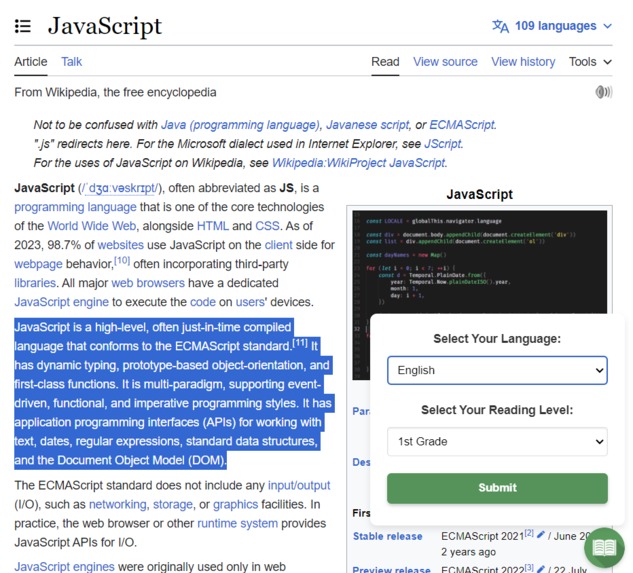Open the storage link
Image resolution: width=633 pixels, height=573 pixels.
[x=173, y=505]
